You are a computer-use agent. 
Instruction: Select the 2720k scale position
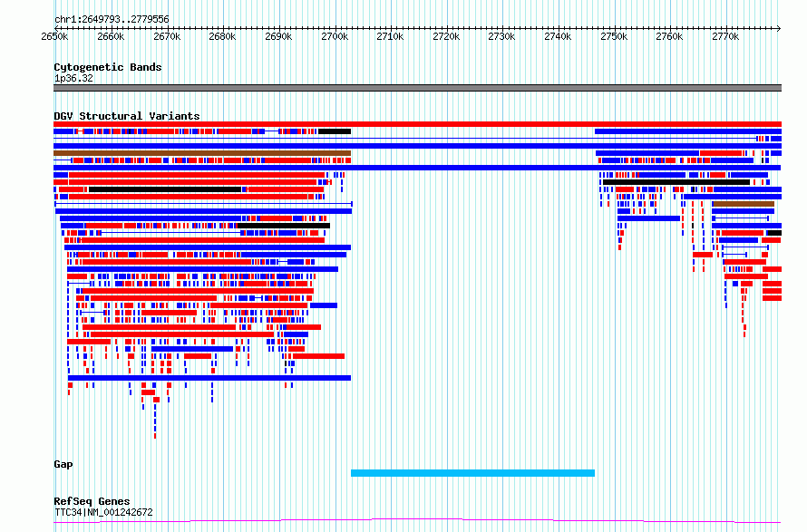[446, 36]
